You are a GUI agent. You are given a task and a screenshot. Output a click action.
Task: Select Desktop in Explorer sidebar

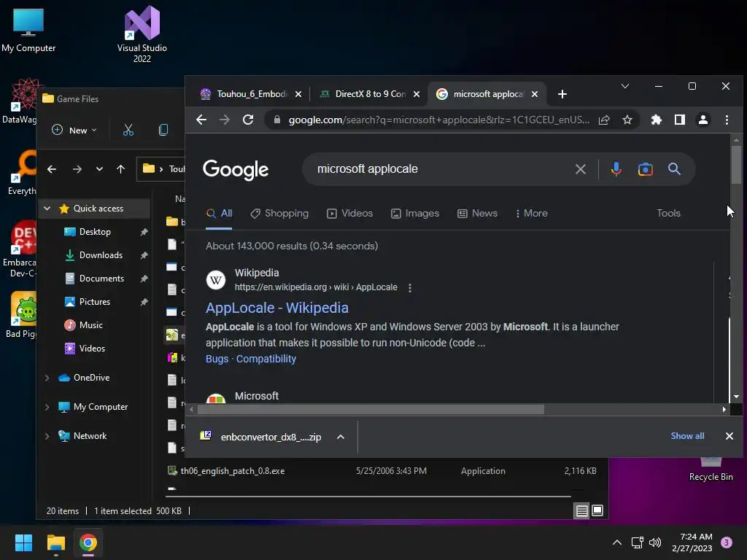[95, 232]
